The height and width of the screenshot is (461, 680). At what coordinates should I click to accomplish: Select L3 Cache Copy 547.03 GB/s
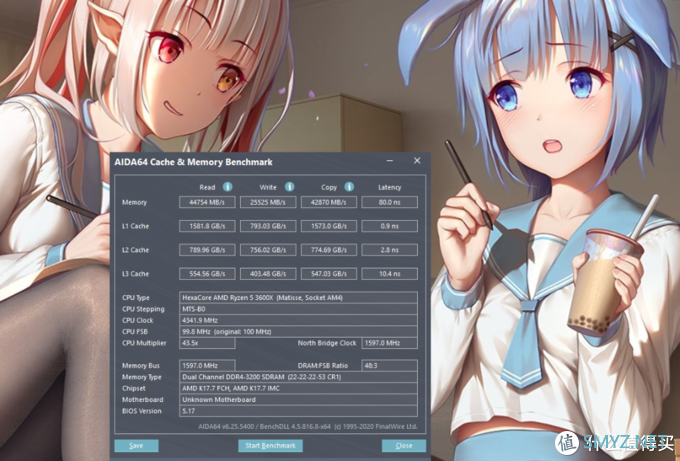pyautogui.click(x=329, y=274)
